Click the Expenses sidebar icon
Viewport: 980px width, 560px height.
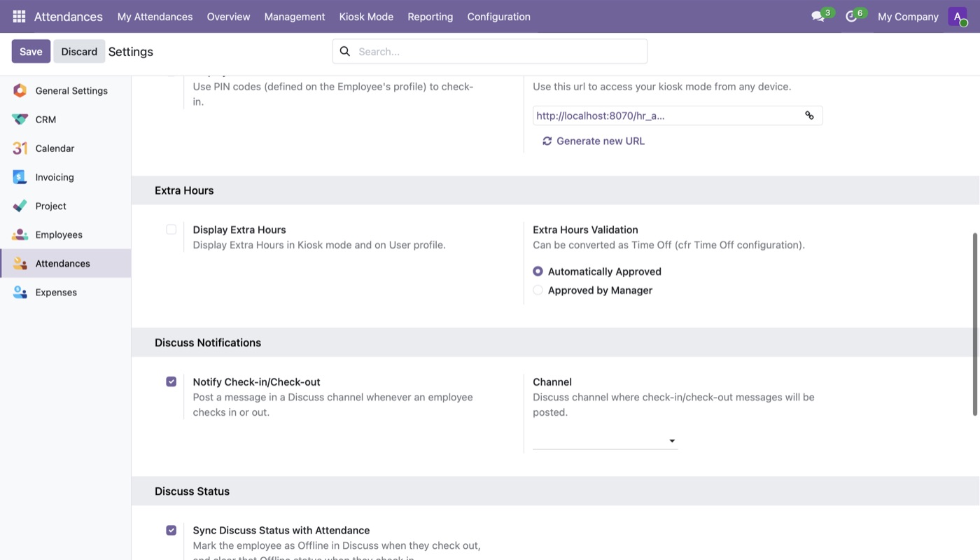coord(20,292)
